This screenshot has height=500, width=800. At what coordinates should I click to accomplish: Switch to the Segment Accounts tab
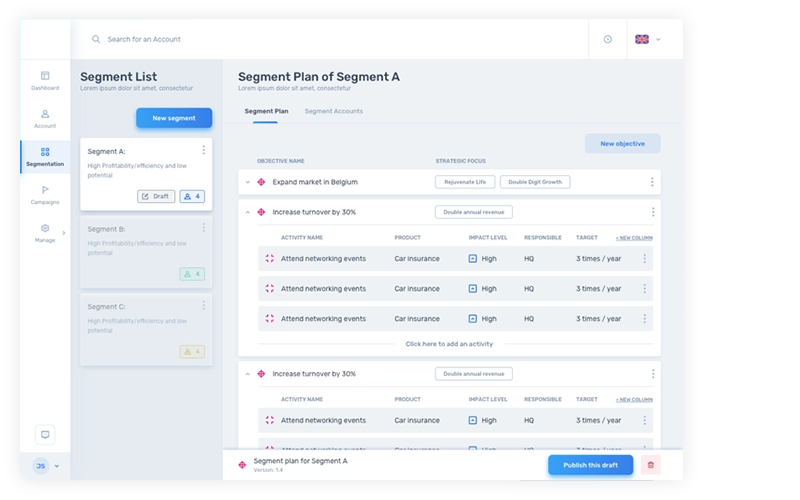(x=333, y=111)
